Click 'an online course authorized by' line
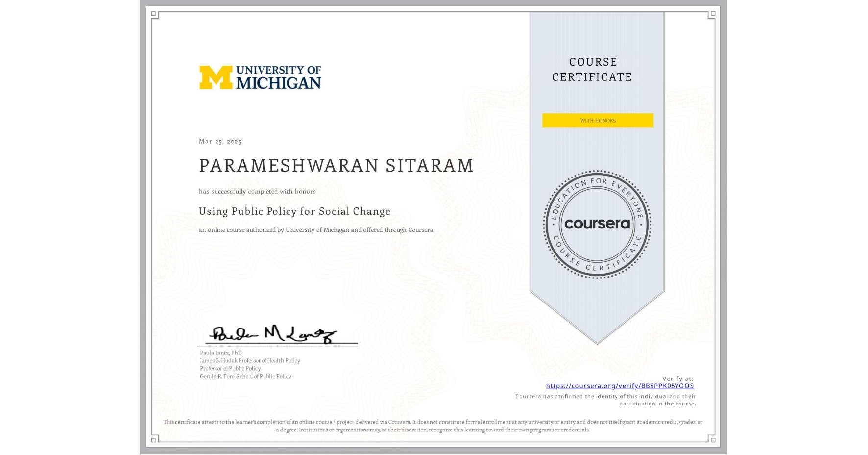Image resolution: width=868 pixels, height=455 pixels. point(316,230)
